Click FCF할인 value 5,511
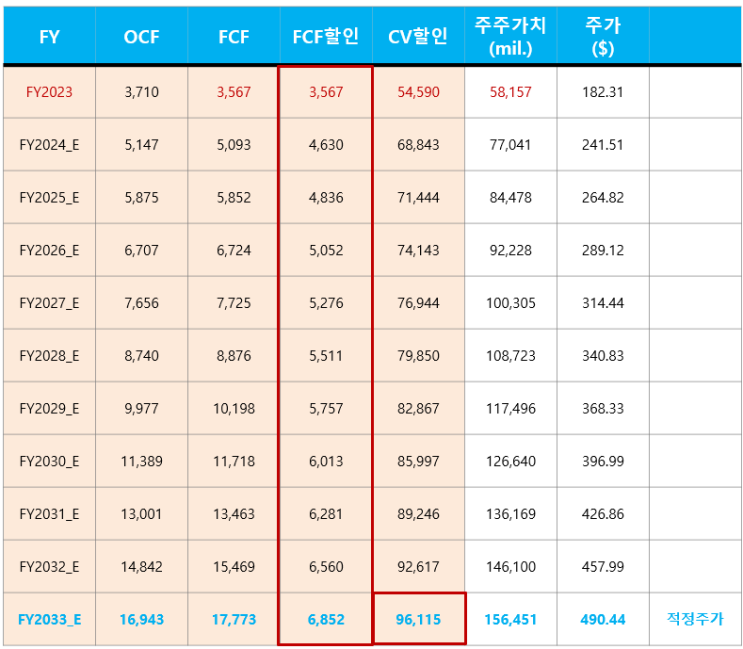743x649 pixels. pyautogui.click(x=326, y=355)
